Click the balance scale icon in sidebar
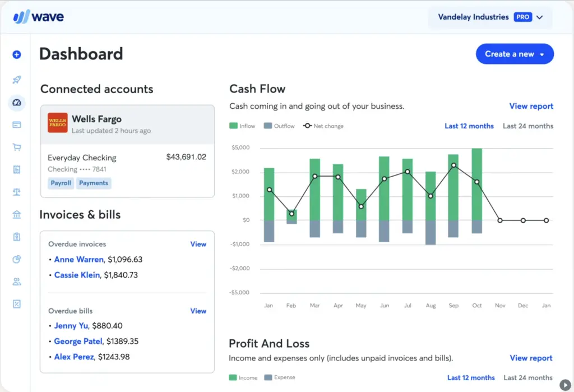The width and height of the screenshot is (574, 392). (16, 192)
